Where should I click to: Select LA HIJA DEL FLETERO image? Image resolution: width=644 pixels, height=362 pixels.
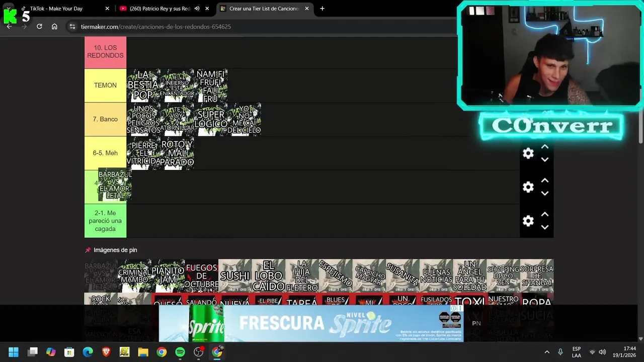pyautogui.click(x=302, y=276)
